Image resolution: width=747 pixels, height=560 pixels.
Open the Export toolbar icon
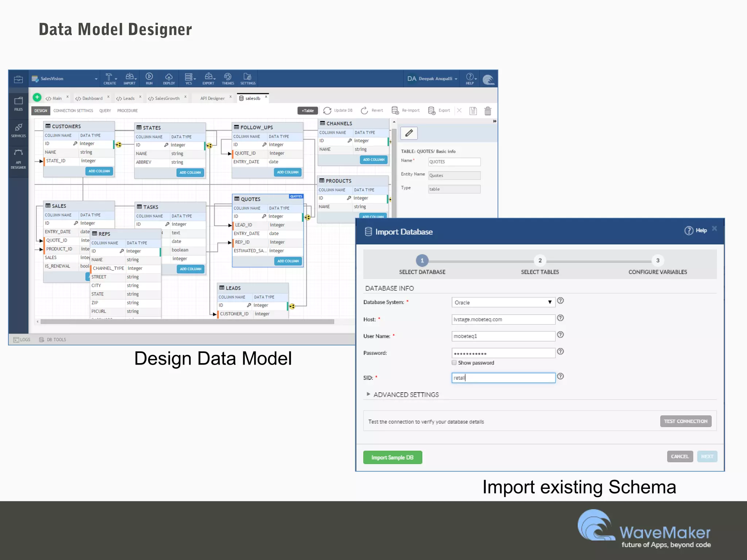(209, 78)
